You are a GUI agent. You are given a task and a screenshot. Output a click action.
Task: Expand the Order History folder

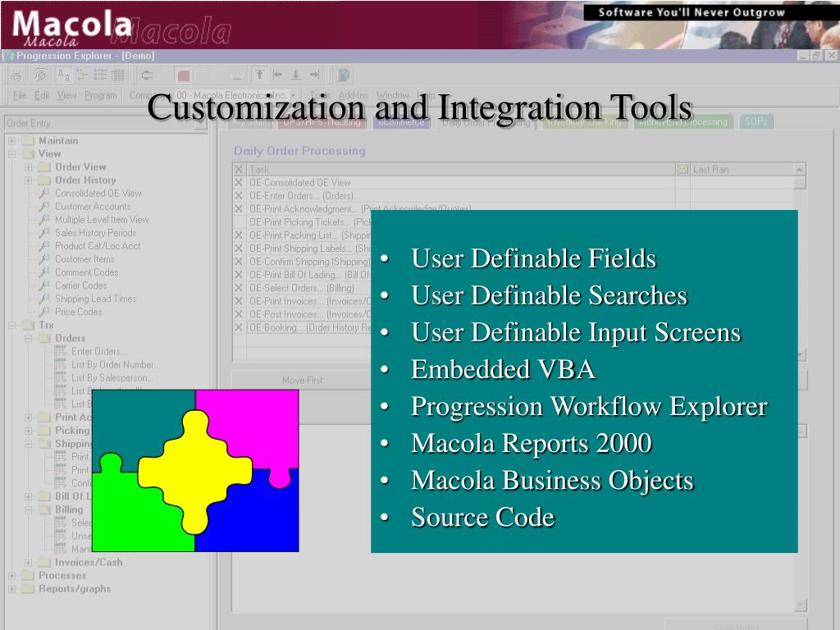[x=29, y=180]
